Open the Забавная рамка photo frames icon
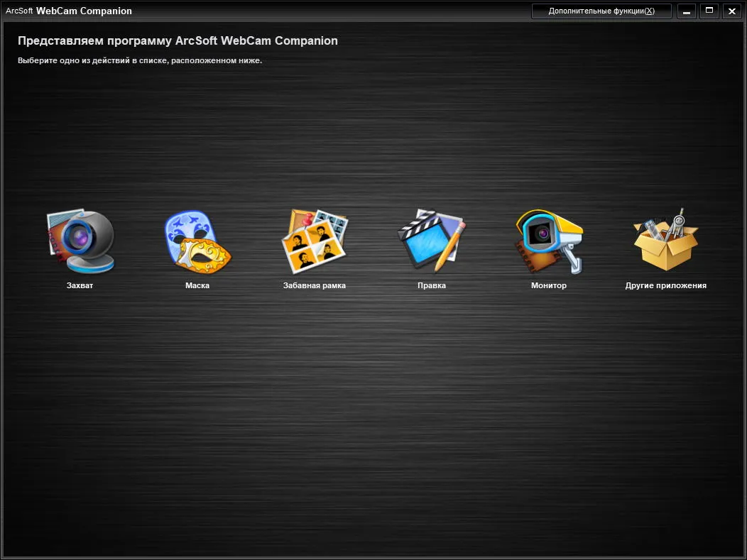 [315, 241]
